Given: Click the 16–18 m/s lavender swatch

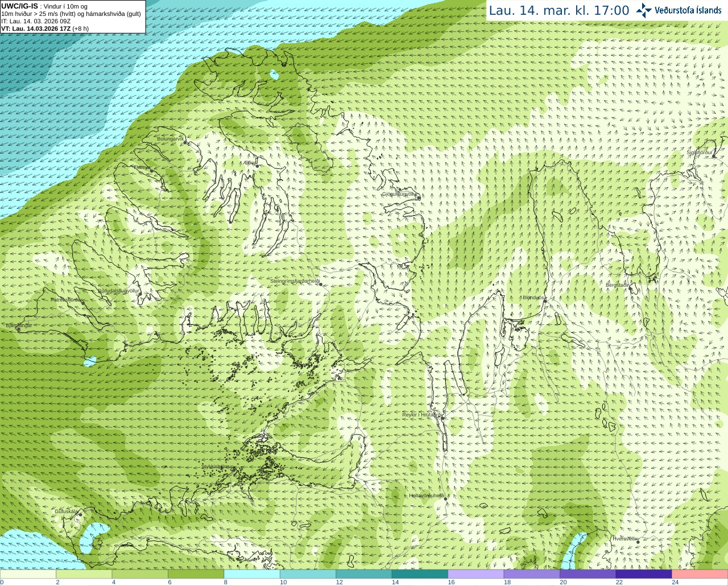Looking at the screenshot, I should (476, 574).
